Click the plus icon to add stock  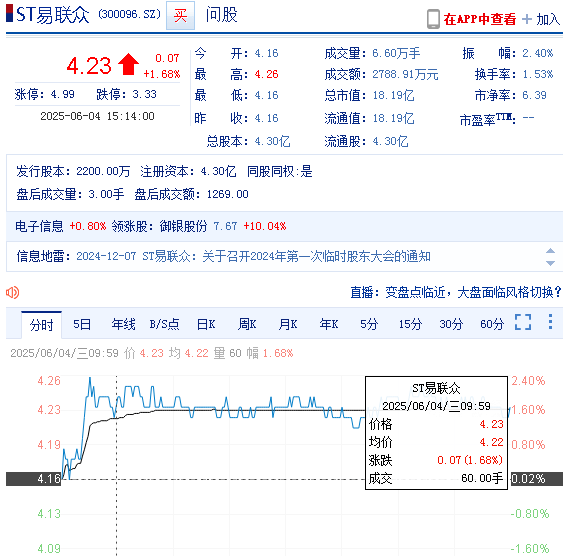(527, 19)
